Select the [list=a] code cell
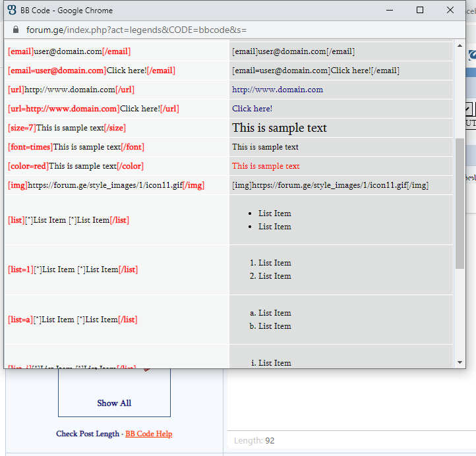The width and height of the screenshot is (476, 456). click(x=117, y=320)
